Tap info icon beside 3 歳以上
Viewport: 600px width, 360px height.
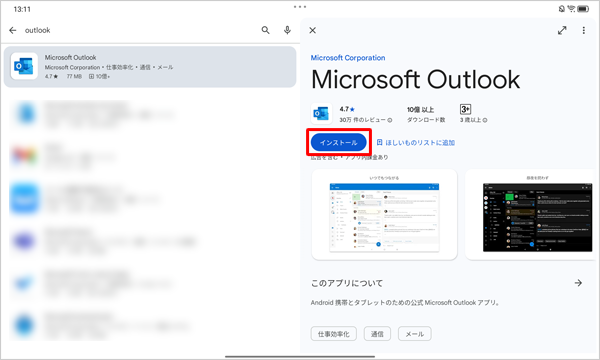(485, 120)
